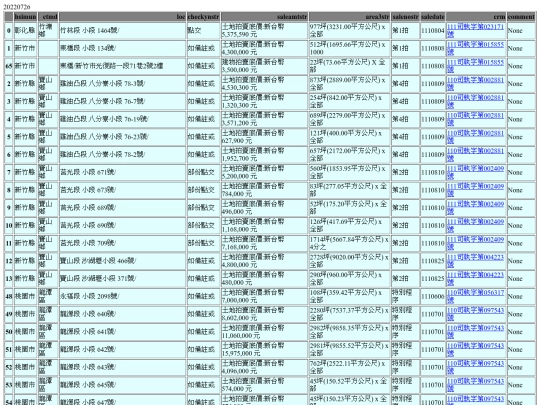Image resolution: width=540 pixels, height=405 pixels.
Task: Select the price cell 8,602,000 元
Action: pyautogui.click(x=264, y=314)
